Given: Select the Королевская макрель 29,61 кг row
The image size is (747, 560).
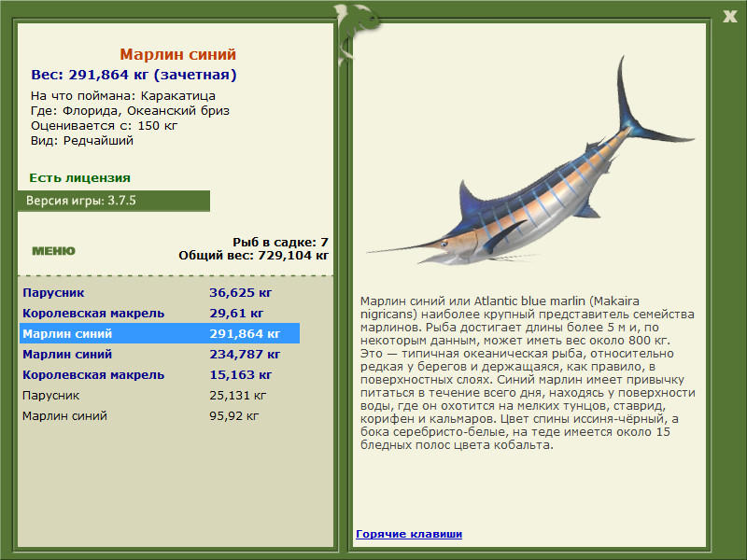Looking at the screenshot, I should pyautogui.click(x=160, y=313).
